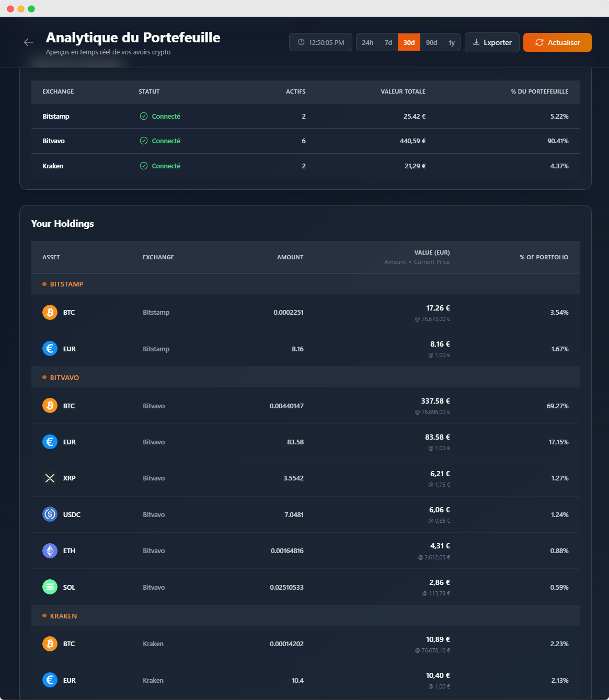
Task: Click the Kraken EUR coin icon
Action: [x=50, y=680]
